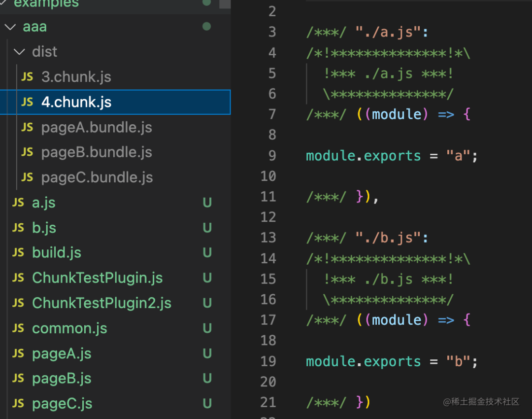The height and width of the screenshot is (419, 532).
Task: Collapse the examples folder chevron
Action: click(3, 3)
